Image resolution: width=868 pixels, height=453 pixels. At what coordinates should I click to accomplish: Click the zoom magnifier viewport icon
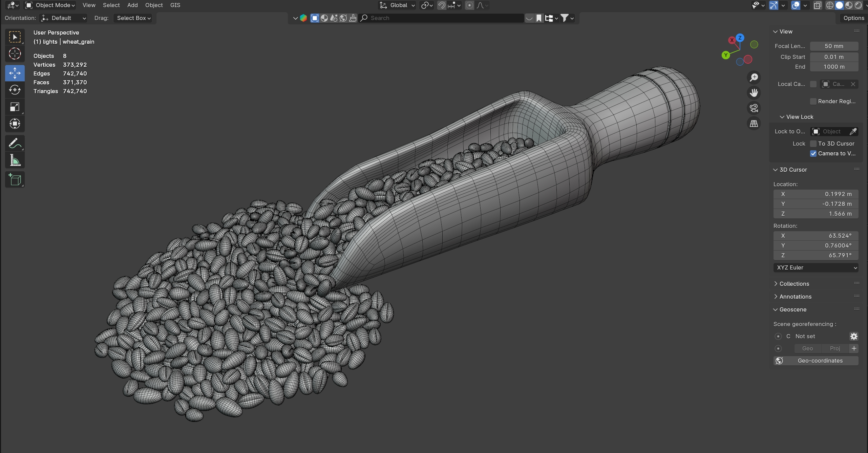[754, 78]
